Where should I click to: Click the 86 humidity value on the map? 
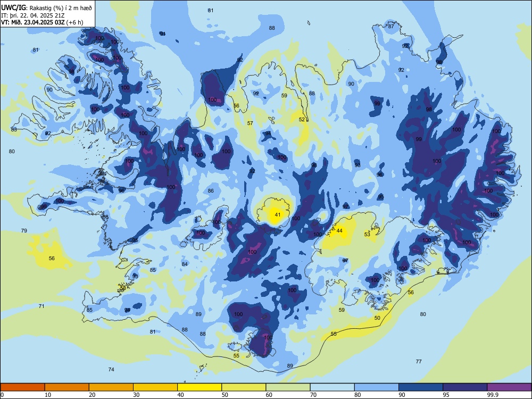tap(211, 190)
